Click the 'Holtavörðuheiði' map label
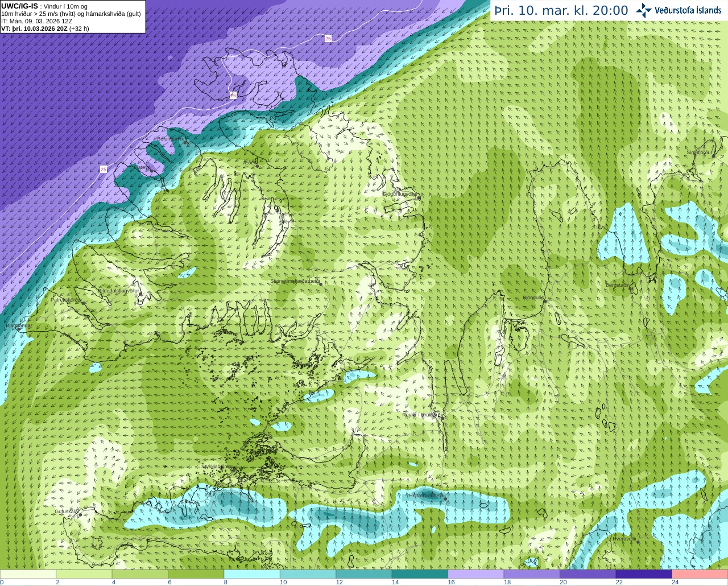The width and height of the screenshot is (728, 586). coord(427,496)
